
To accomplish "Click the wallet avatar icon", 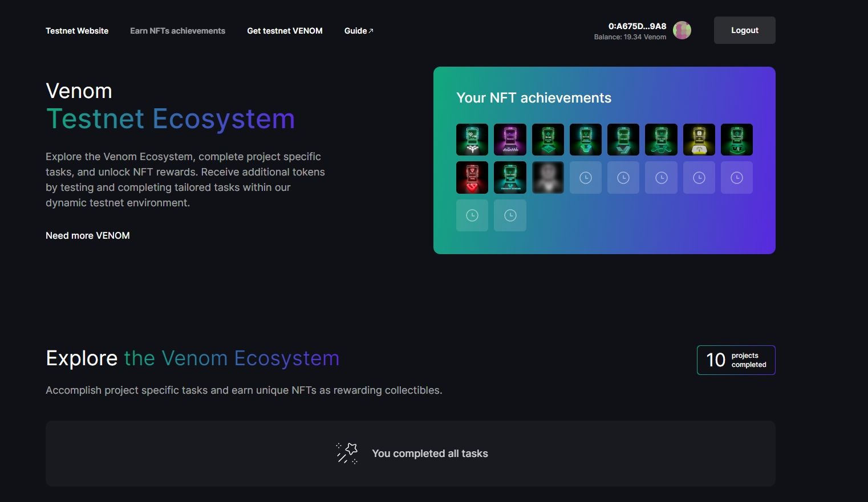I will coord(682,30).
